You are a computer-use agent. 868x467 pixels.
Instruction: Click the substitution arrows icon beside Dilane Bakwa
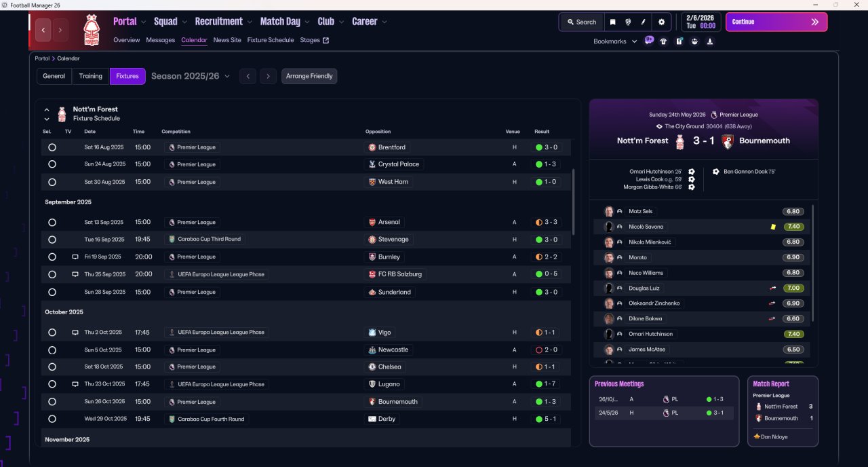772,319
